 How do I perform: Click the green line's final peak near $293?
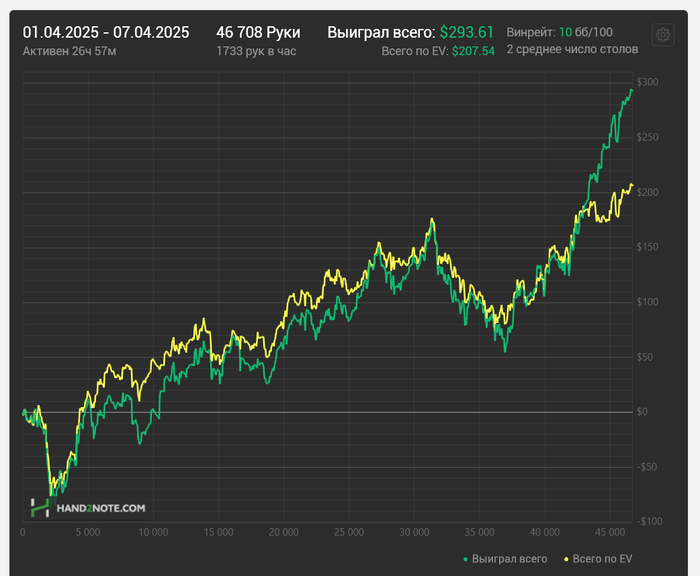click(x=632, y=91)
